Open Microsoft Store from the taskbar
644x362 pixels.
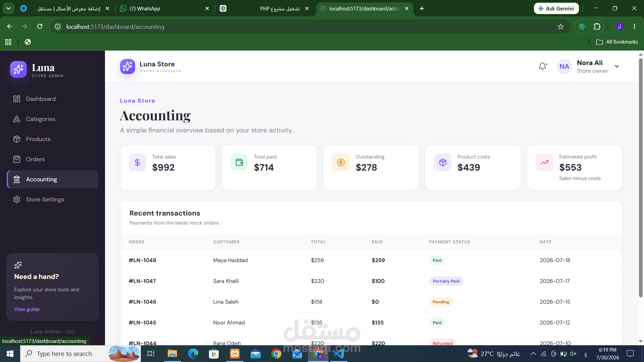[x=214, y=354]
